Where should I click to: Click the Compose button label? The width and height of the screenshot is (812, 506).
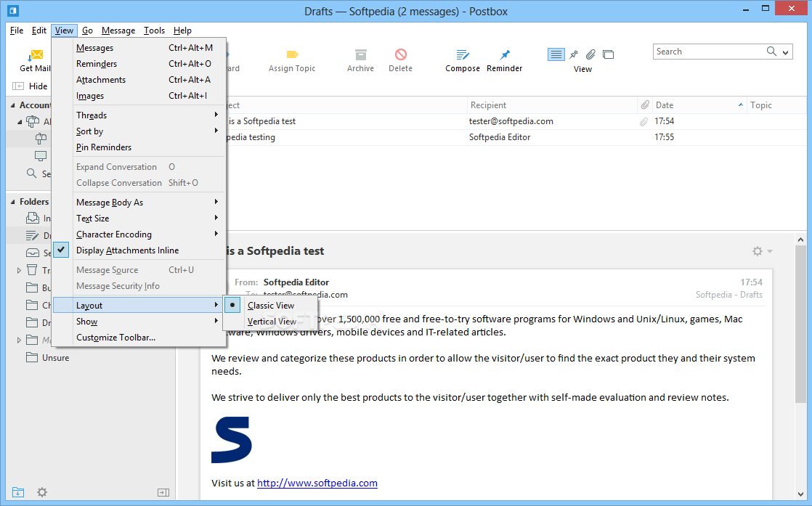click(x=463, y=68)
